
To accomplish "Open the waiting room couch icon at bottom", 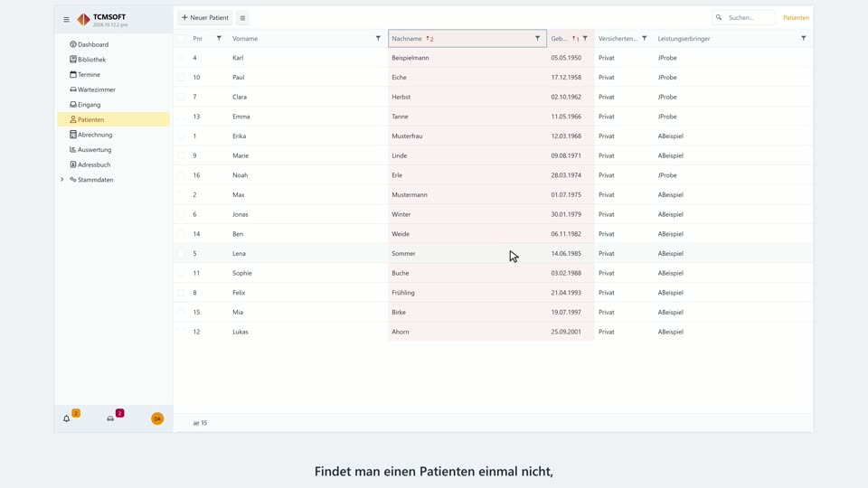I will pyautogui.click(x=110, y=418).
